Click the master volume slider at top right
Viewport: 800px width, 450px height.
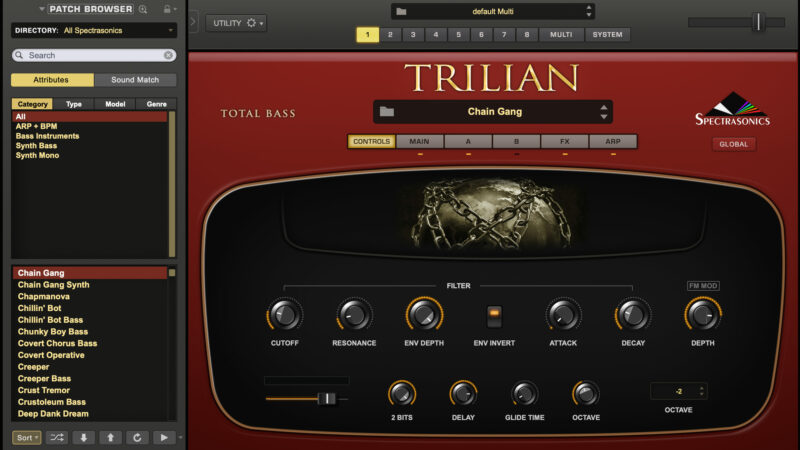[x=758, y=22]
